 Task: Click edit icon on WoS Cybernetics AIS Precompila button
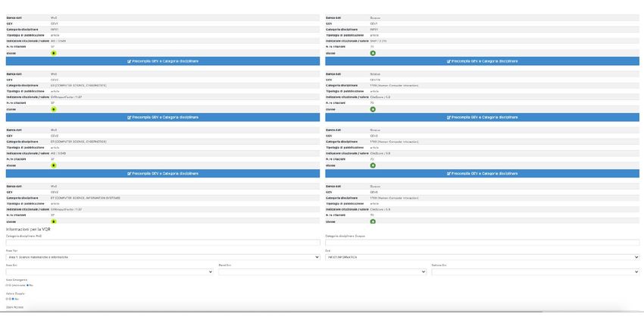(130, 173)
